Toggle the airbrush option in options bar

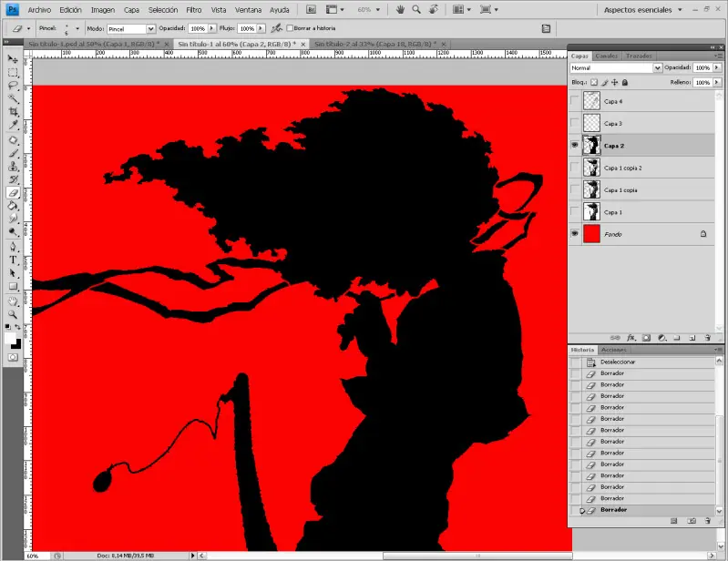tap(277, 28)
